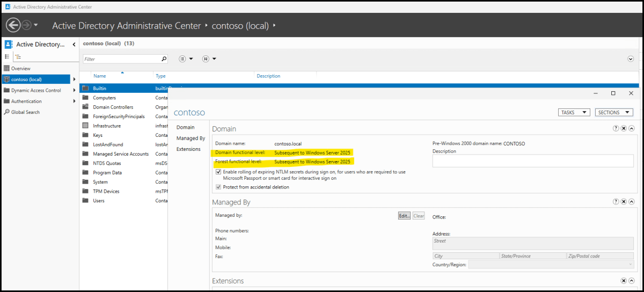Click the filter search magnifier icon
Screen dimensions: 644x292
tap(164, 59)
